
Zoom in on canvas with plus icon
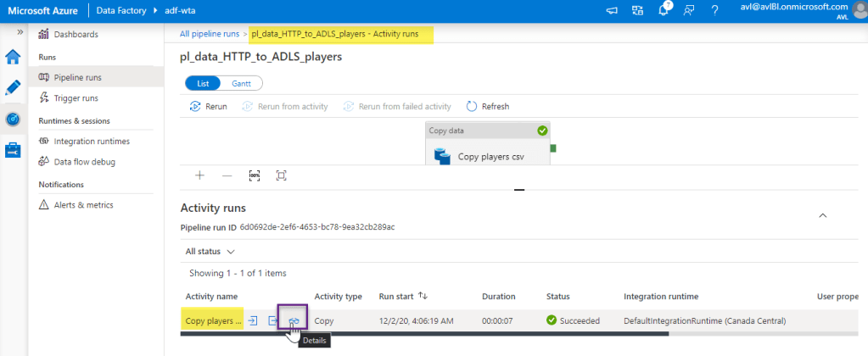[x=199, y=175]
